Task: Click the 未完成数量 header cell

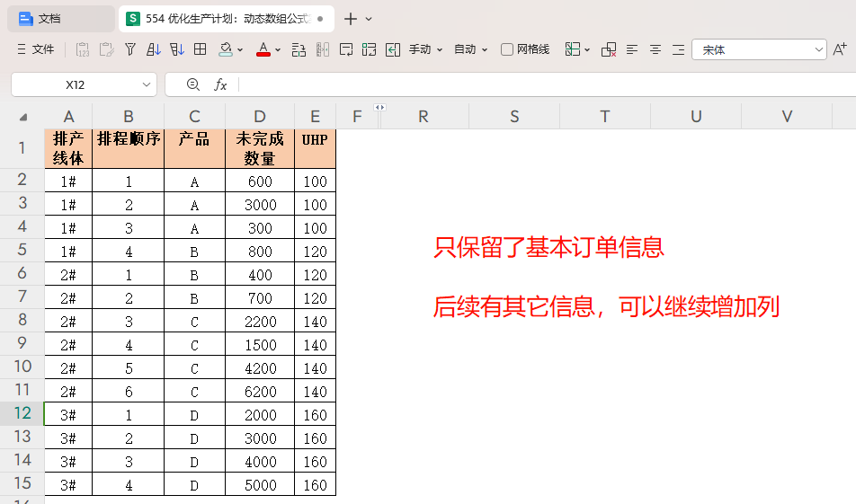Action: (260, 148)
